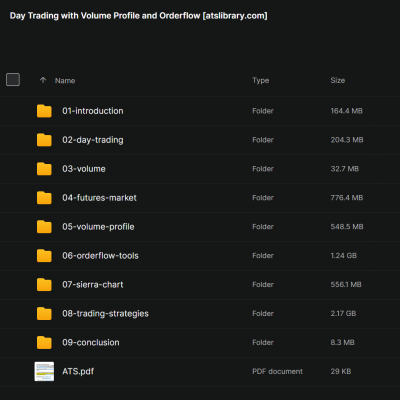Click Folder type in 06-orderflow-tools row
The height and width of the screenshot is (400, 400).
[263, 256]
